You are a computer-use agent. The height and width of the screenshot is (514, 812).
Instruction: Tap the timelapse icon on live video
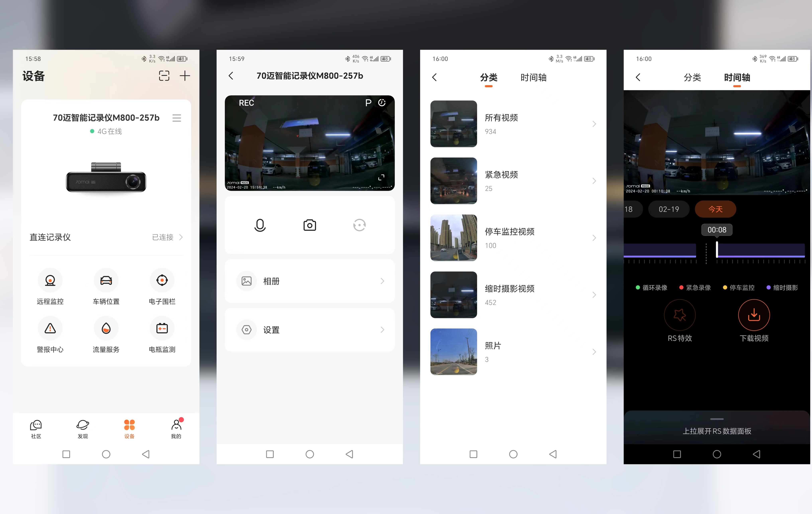click(x=382, y=103)
